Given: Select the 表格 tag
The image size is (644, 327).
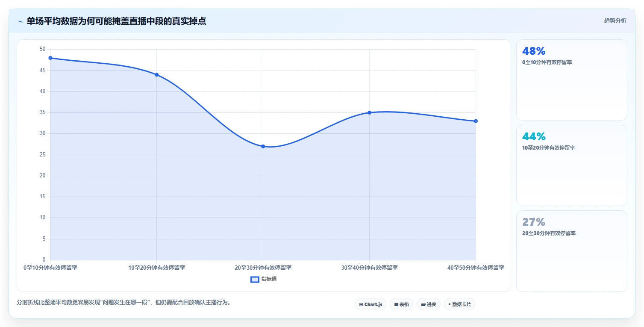Looking at the screenshot, I should pos(401,304).
